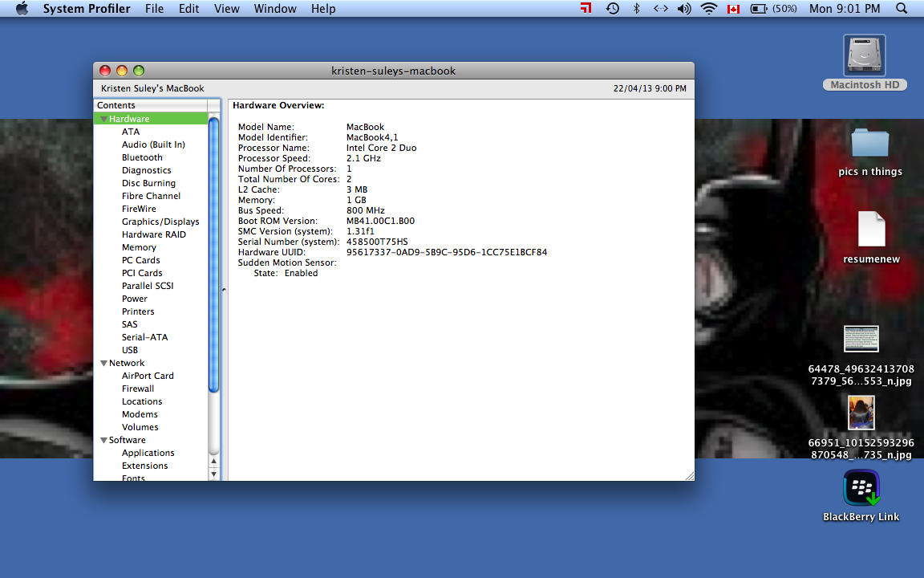Click the Hardware UUID value
This screenshot has height=578, width=924.
click(x=447, y=252)
